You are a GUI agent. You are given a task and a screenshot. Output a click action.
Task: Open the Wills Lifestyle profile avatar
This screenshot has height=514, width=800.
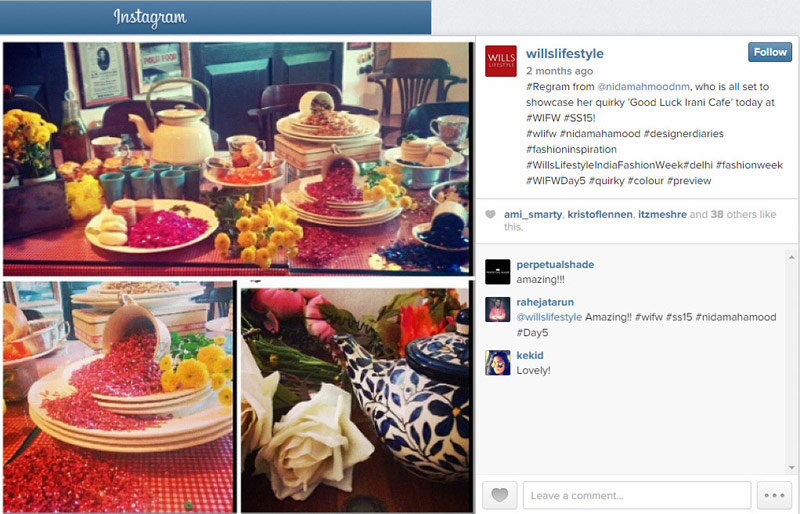click(501, 61)
